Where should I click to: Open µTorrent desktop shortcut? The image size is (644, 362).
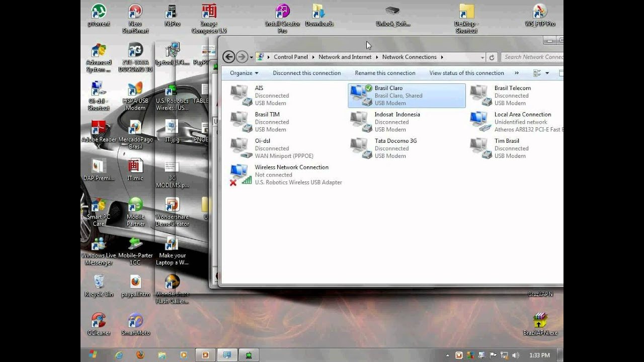coord(99,15)
